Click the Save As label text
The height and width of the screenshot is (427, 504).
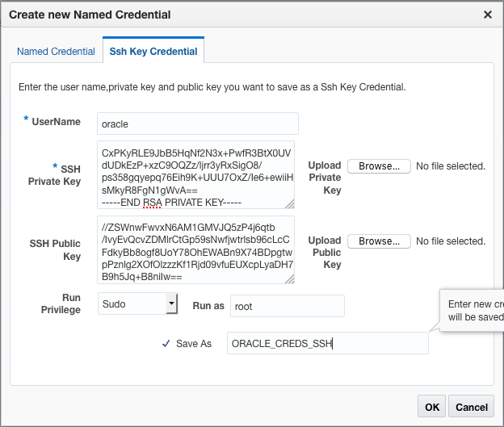coord(194,344)
